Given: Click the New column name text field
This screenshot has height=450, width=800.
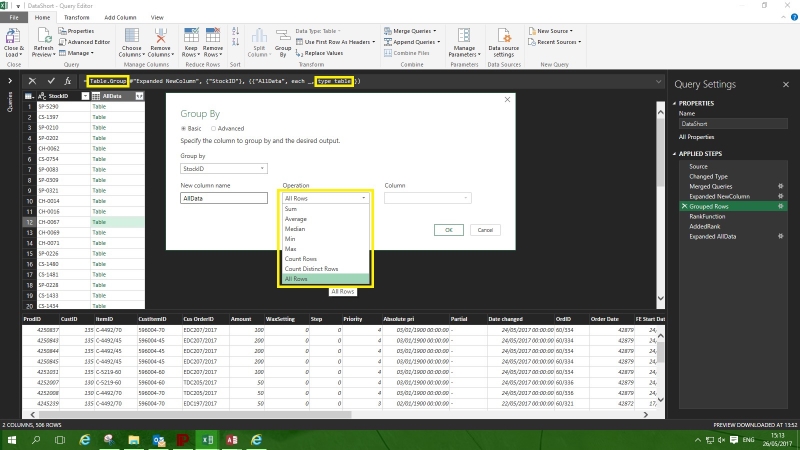Looking at the screenshot, I should click(223, 199).
